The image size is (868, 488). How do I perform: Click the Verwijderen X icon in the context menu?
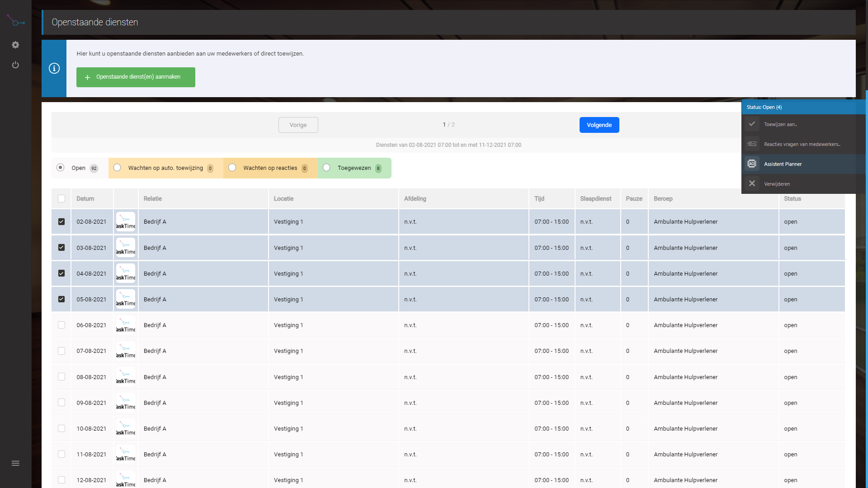click(752, 183)
